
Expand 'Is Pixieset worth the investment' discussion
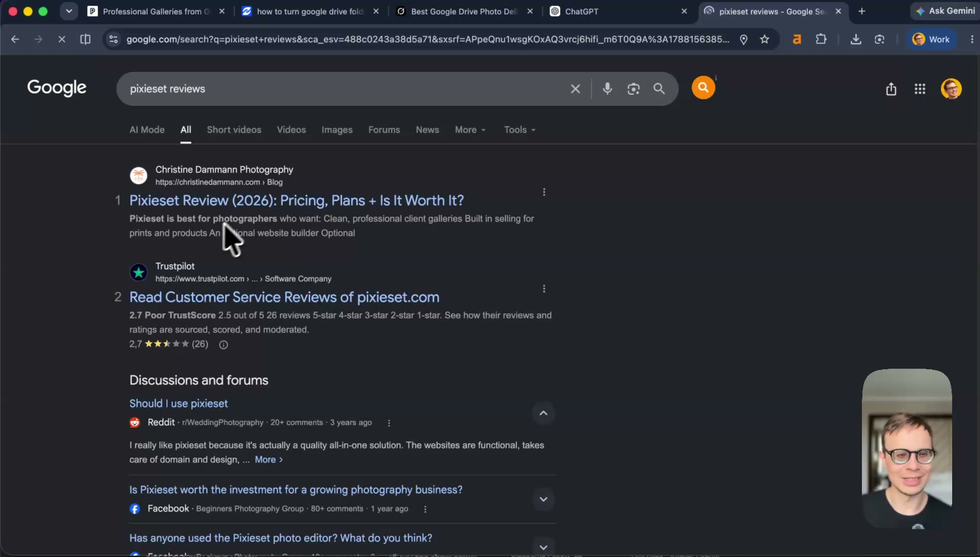543,499
